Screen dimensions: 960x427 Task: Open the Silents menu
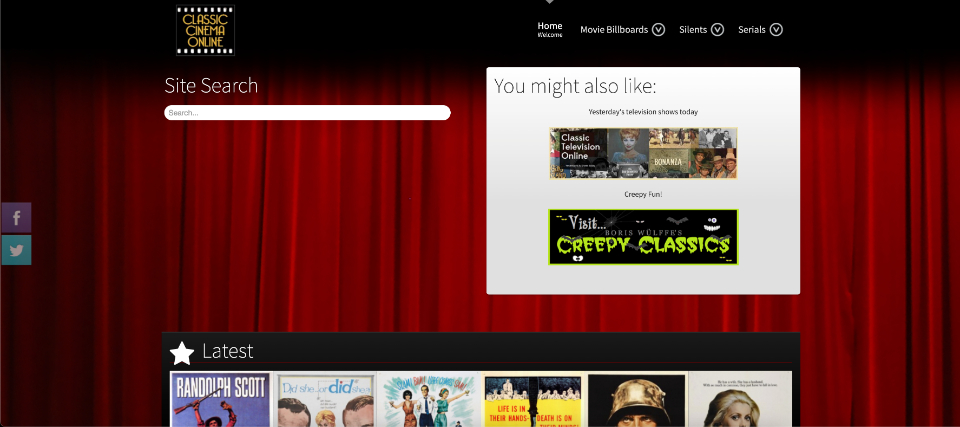coord(693,29)
